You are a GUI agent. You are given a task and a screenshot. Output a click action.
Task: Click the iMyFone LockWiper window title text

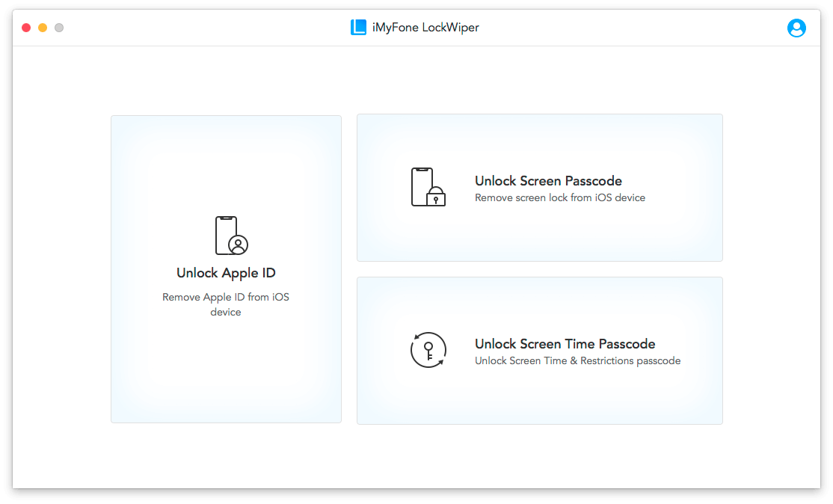point(425,28)
